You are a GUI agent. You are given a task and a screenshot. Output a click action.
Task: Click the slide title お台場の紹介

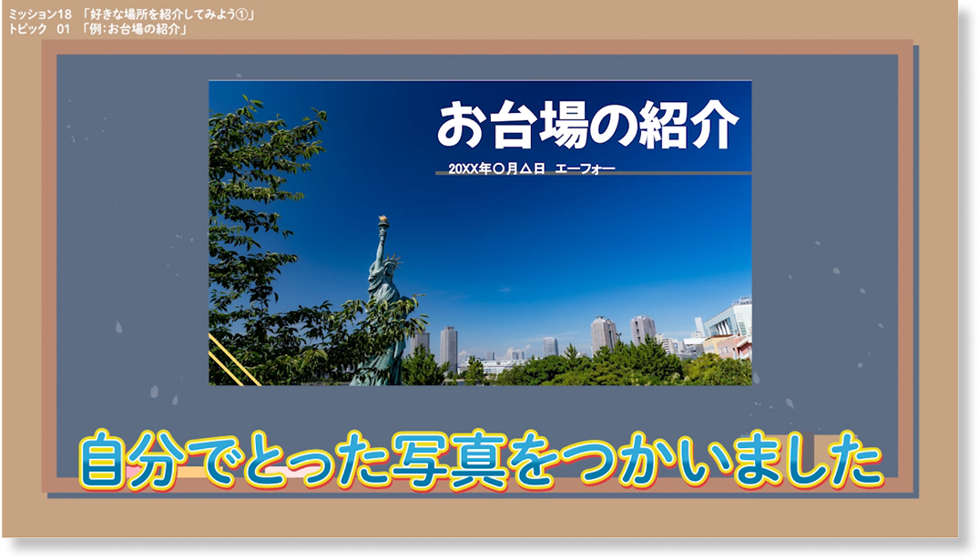coord(586,125)
